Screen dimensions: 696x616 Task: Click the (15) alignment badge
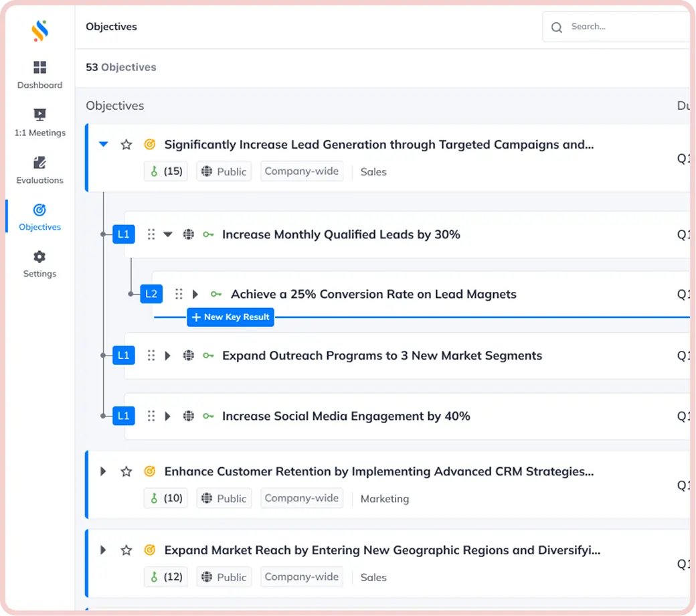point(166,171)
